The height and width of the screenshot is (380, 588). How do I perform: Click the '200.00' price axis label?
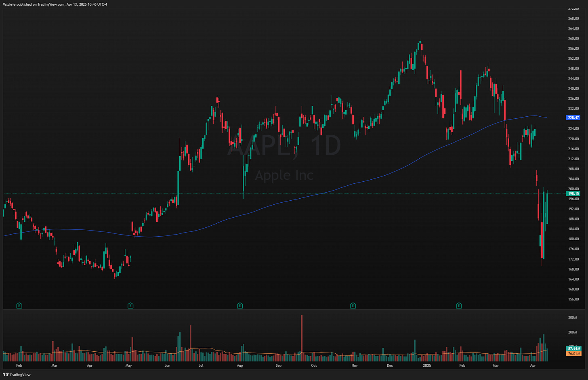click(x=573, y=189)
